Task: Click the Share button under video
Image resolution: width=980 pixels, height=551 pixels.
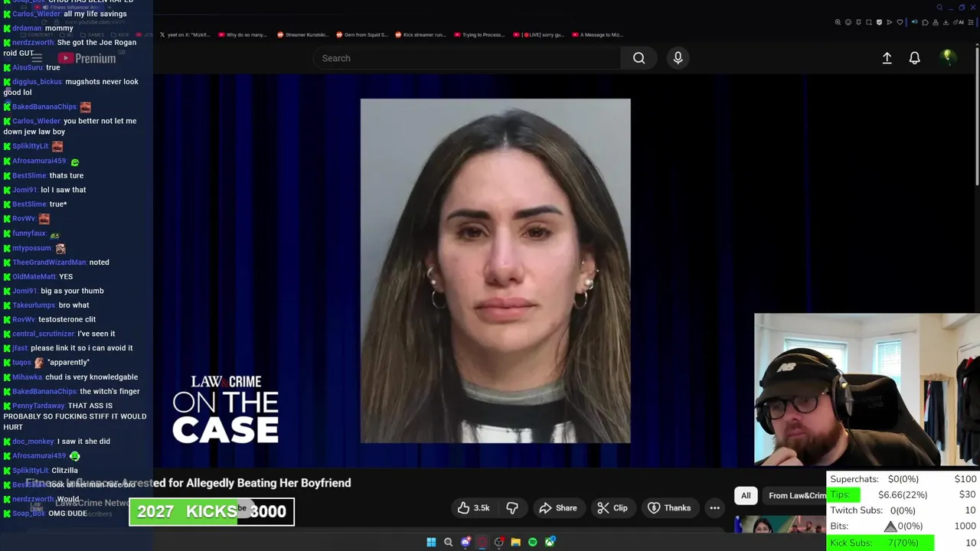Action: (557, 508)
